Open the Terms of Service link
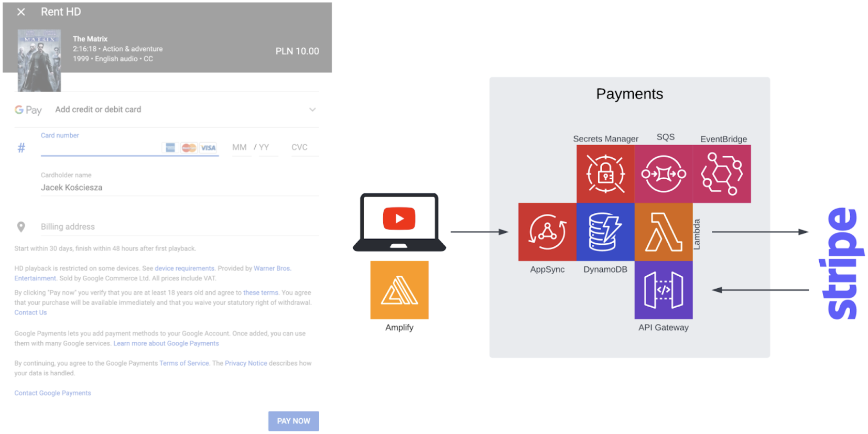The image size is (868, 434). pos(184,363)
